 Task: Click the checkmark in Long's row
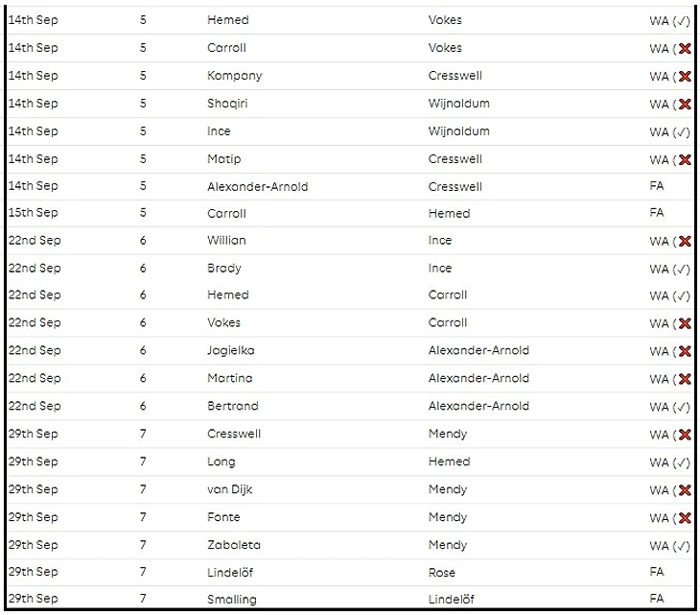point(682,463)
